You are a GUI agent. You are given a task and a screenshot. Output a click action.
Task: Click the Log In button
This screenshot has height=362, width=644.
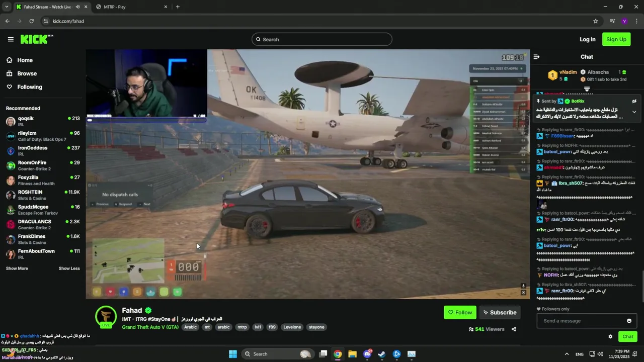tap(587, 39)
